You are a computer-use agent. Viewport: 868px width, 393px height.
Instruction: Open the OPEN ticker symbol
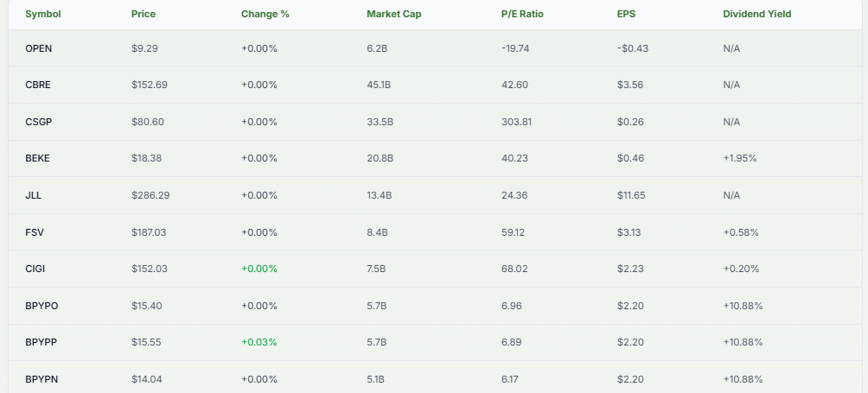[39, 48]
